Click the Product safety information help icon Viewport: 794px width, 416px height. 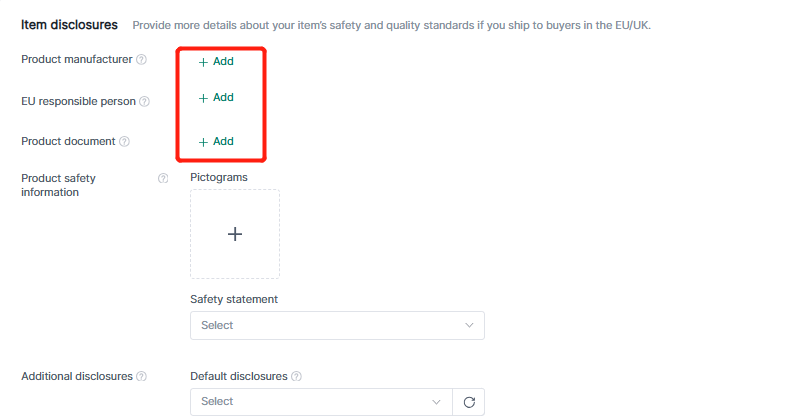click(x=163, y=178)
